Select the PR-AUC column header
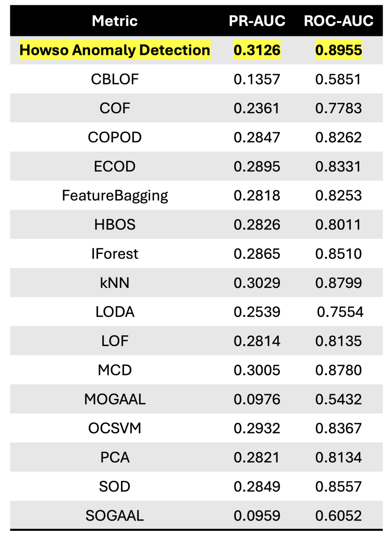 click(x=257, y=21)
